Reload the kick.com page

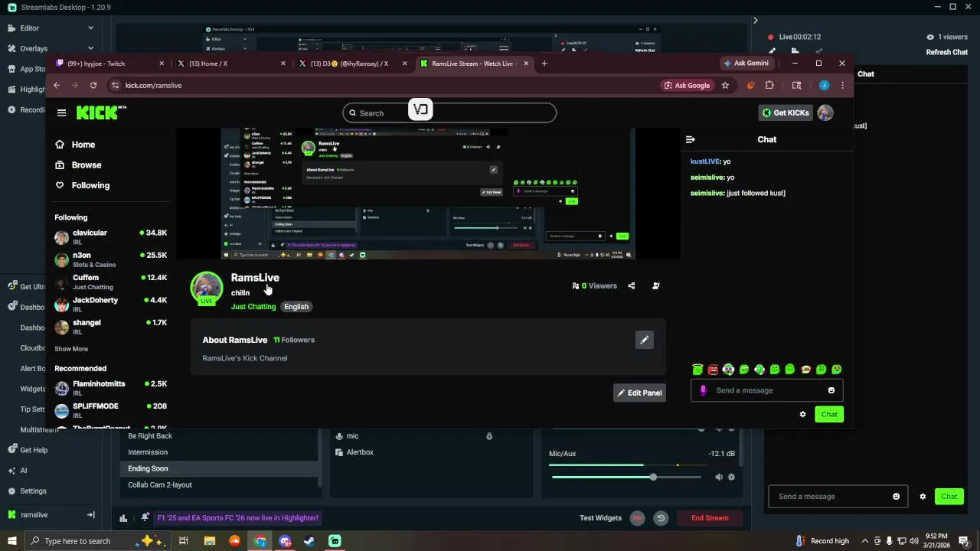click(93, 86)
